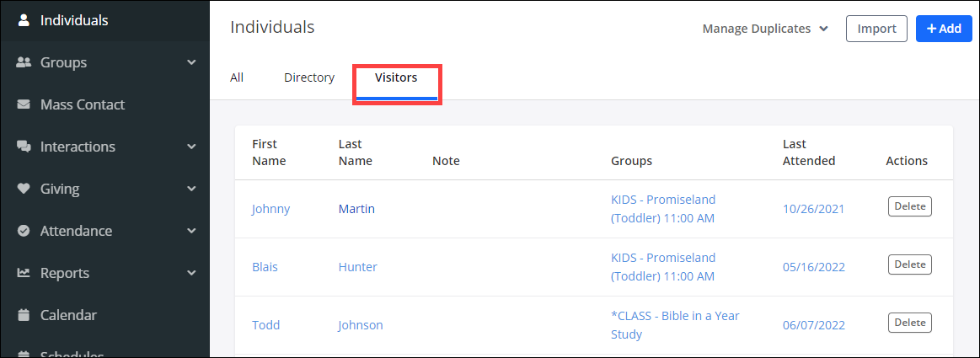Viewport: 980px width, 358px height.
Task: Open the Manage Duplicates dropdown
Action: (x=765, y=29)
